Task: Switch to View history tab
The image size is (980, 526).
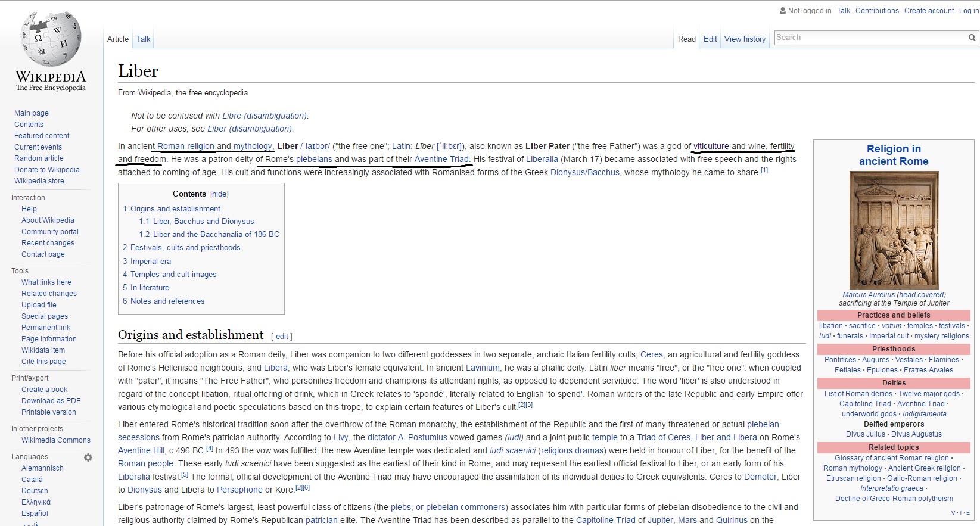Action: [745, 39]
